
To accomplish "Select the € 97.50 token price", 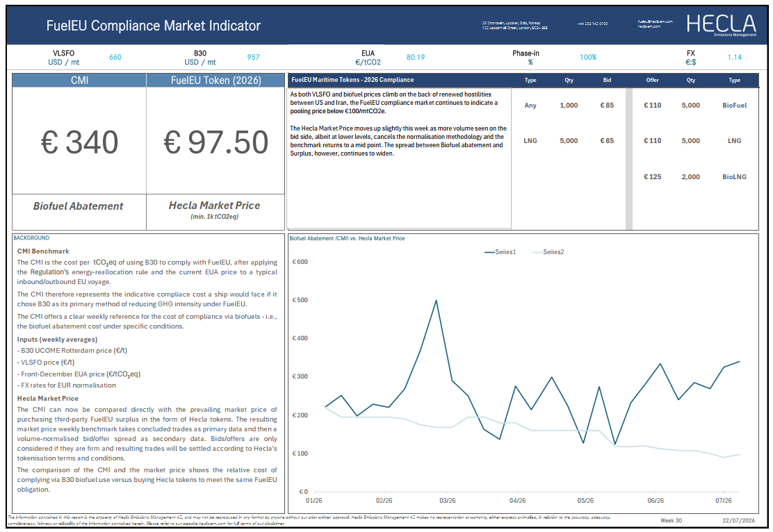I will click(216, 142).
